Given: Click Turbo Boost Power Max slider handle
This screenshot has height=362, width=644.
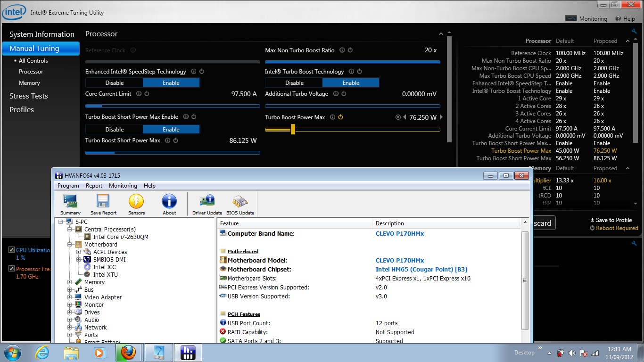Looking at the screenshot, I should 293,129.
